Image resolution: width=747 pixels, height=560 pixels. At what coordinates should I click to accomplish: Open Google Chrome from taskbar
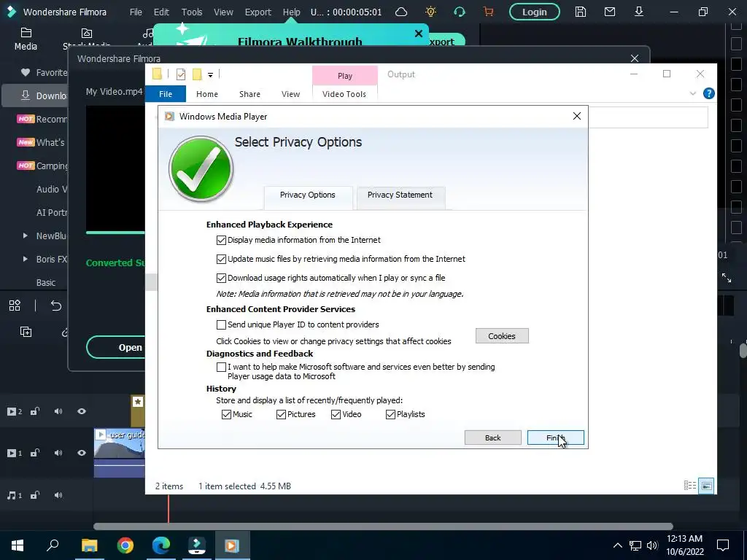click(x=125, y=545)
